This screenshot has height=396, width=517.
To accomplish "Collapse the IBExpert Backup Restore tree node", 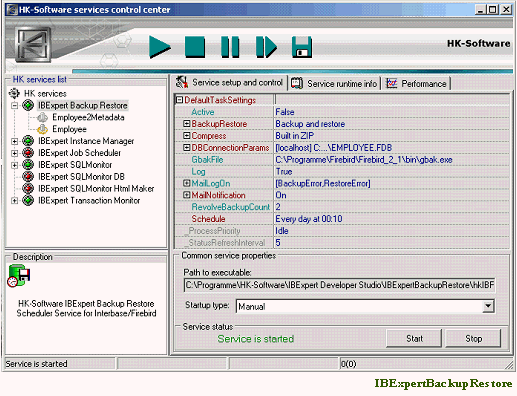I will click(15, 106).
